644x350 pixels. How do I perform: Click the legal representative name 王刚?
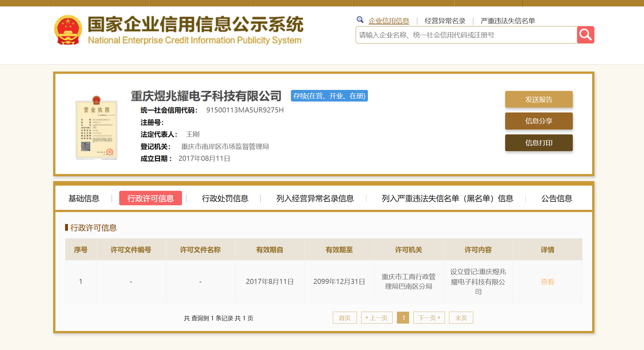coord(193,134)
